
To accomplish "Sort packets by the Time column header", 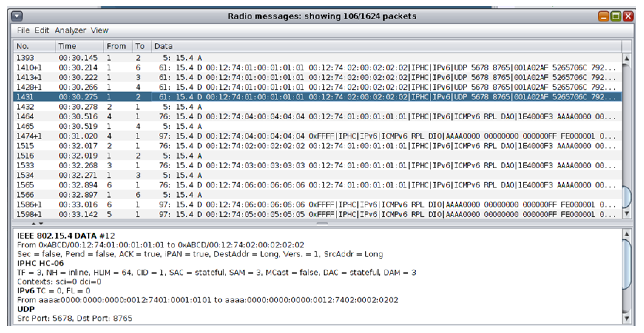I will point(79,46).
